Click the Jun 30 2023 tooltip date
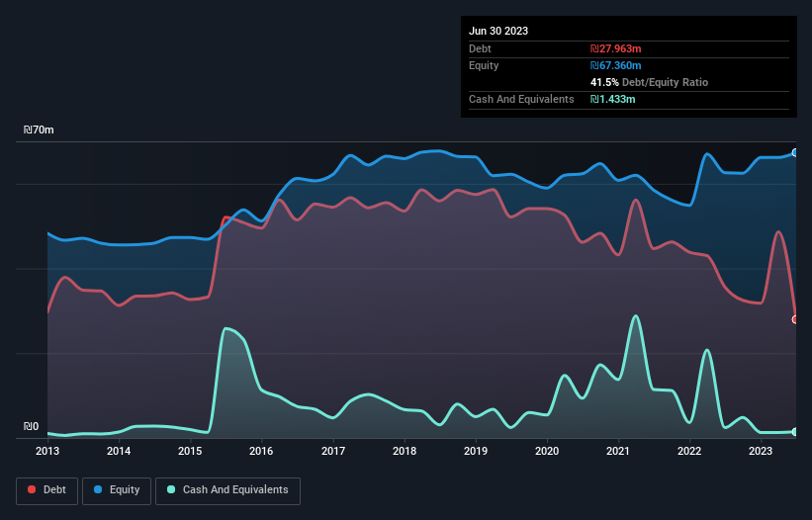This screenshot has height=520, width=812. pos(498,31)
